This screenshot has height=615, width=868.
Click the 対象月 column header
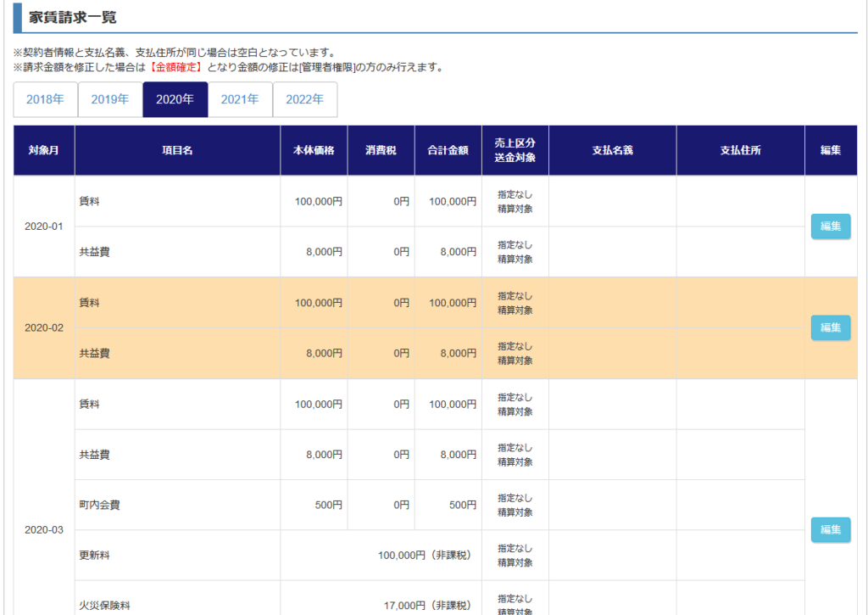tap(44, 150)
